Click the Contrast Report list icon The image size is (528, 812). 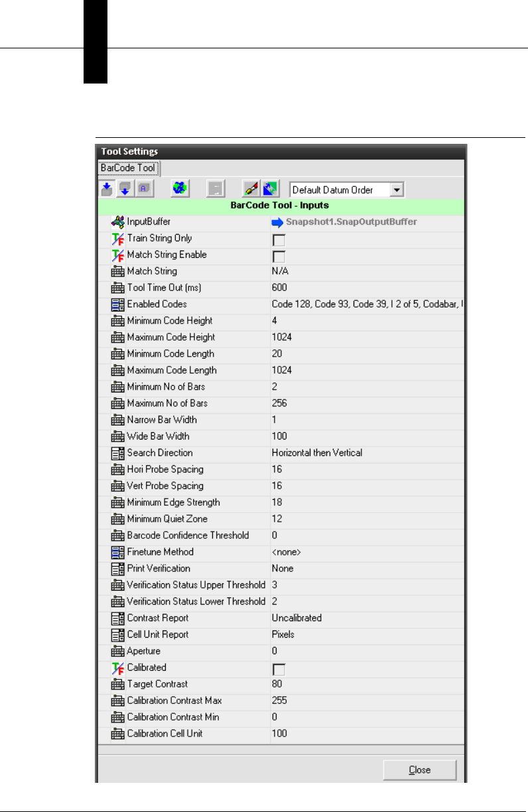point(117,618)
